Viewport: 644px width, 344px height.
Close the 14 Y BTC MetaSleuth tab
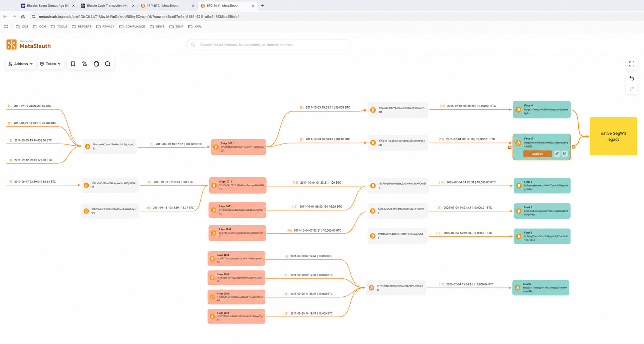pyautogui.click(x=193, y=6)
